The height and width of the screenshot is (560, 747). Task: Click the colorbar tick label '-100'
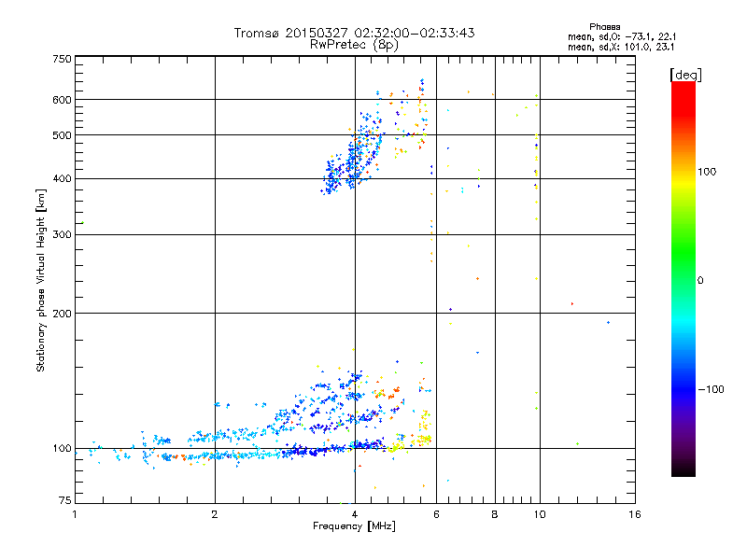click(x=711, y=389)
